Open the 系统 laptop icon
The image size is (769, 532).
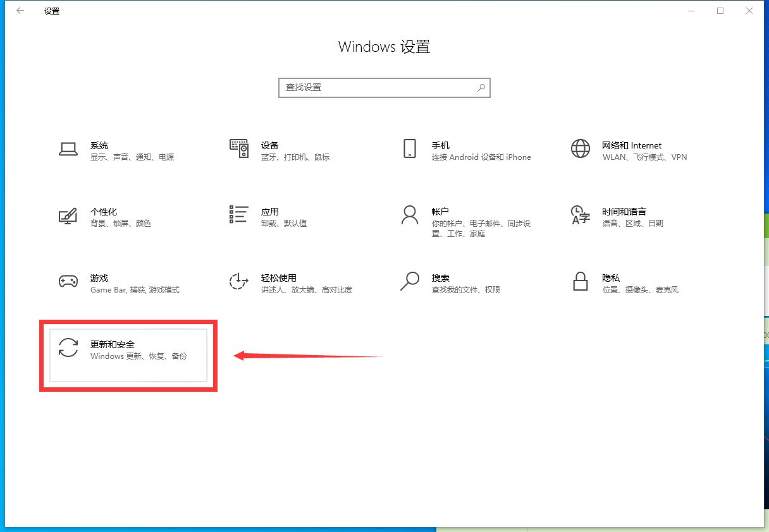coord(68,148)
